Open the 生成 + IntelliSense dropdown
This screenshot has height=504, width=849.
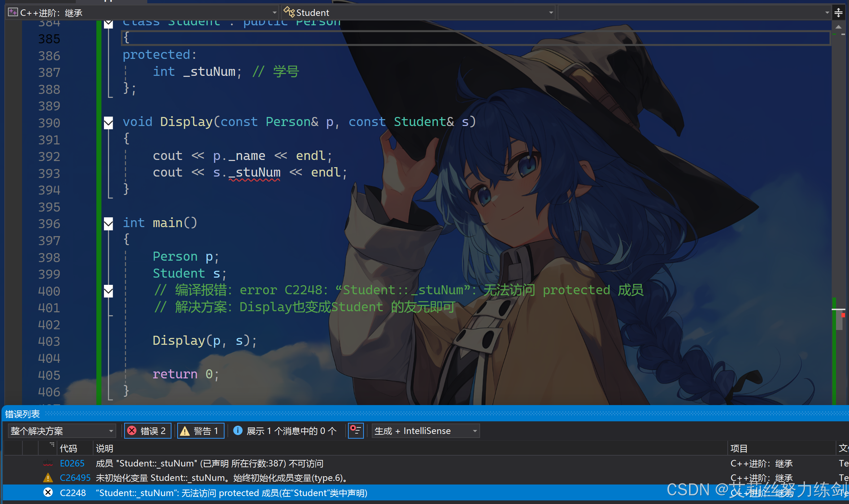click(x=425, y=431)
